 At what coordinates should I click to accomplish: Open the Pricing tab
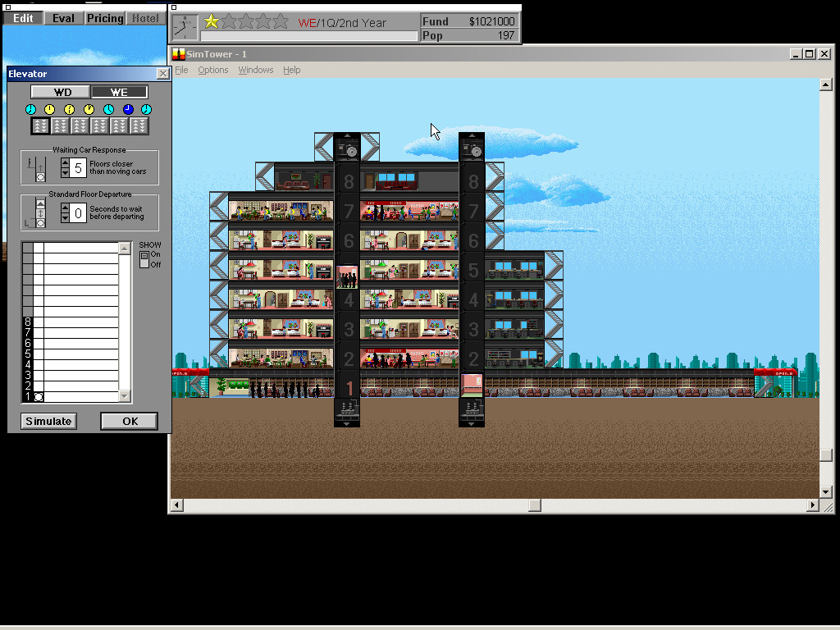point(105,18)
